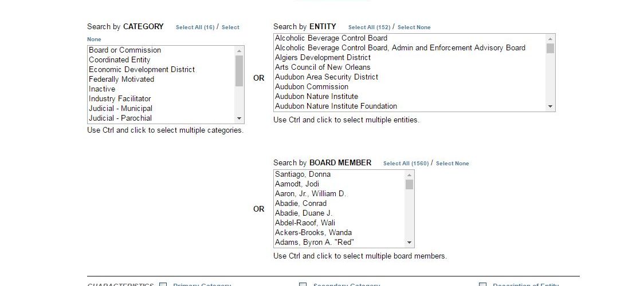
Task: Click the up arrow of entity list scrollbar
Action: [x=551, y=39]
